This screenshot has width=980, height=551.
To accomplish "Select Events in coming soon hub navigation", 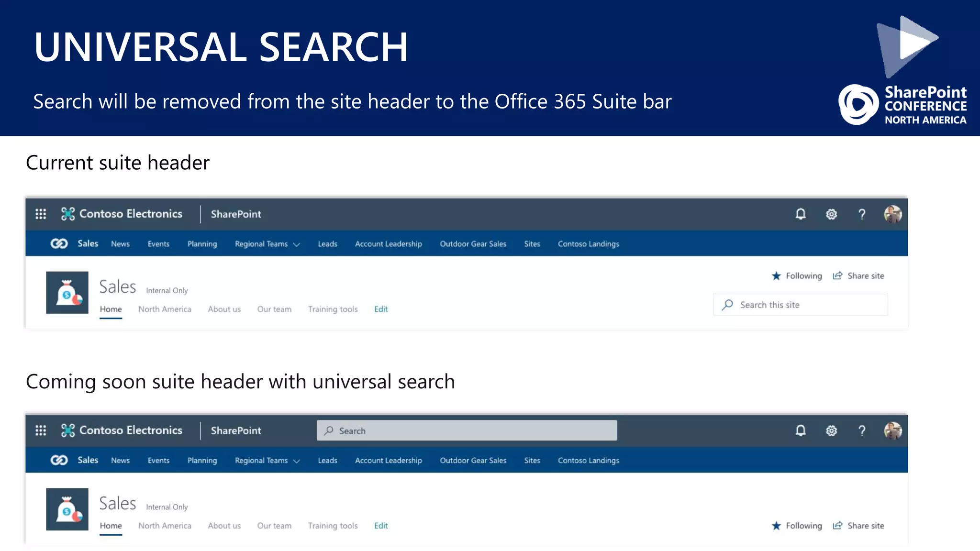I will point(158,461).
